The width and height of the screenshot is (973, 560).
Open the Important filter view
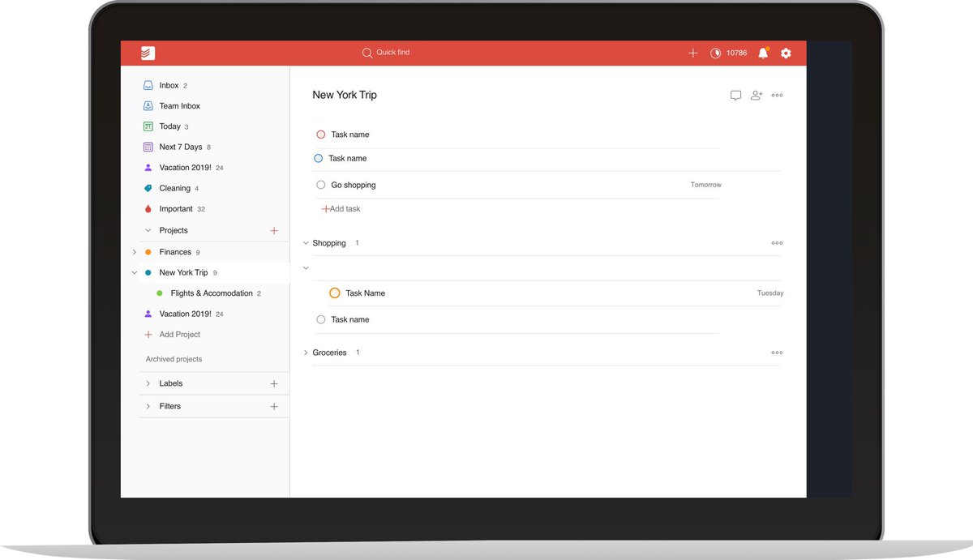pyautogui.click(x=176, y=208)
